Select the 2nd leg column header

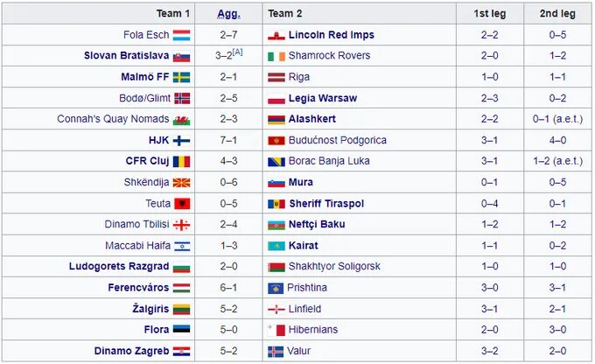coord(557,14)
